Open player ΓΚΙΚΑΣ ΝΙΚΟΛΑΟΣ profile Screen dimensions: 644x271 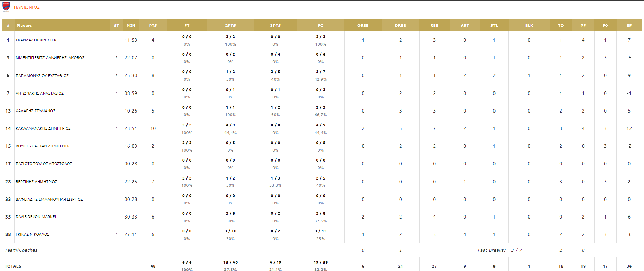coord(32,234)
